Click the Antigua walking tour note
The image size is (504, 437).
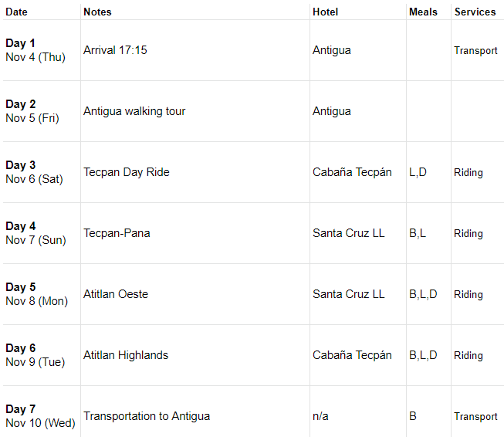click(x=134, y=111)
